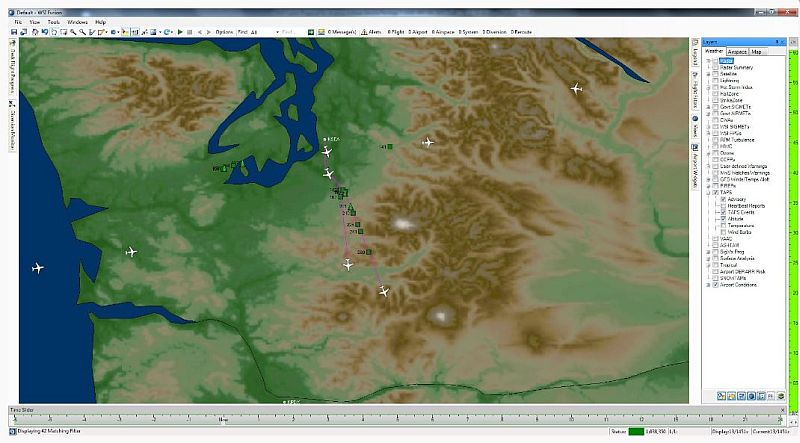Click the Save icon in the toolbar
Viewport: 800px width, 443px height.
[x=14, y=32]
